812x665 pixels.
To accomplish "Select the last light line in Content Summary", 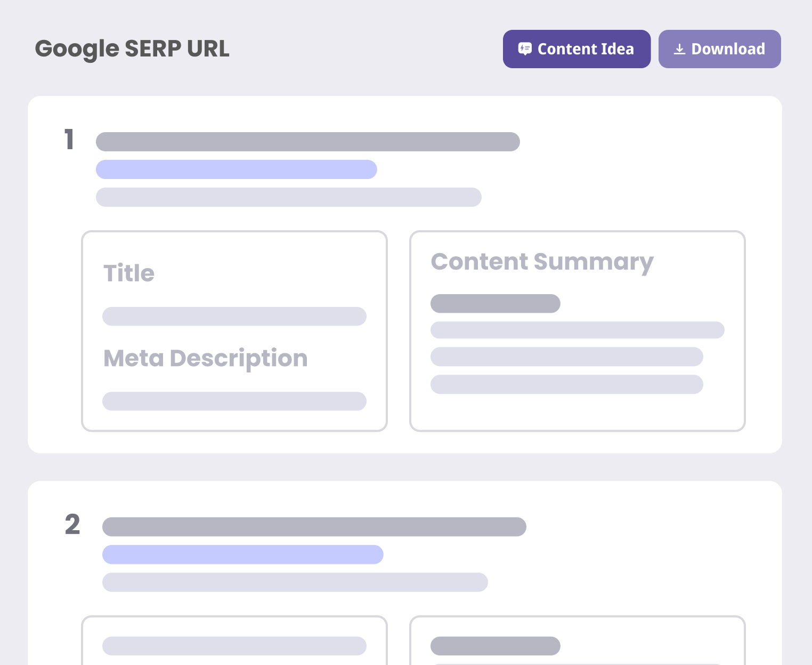I will 566,384.
